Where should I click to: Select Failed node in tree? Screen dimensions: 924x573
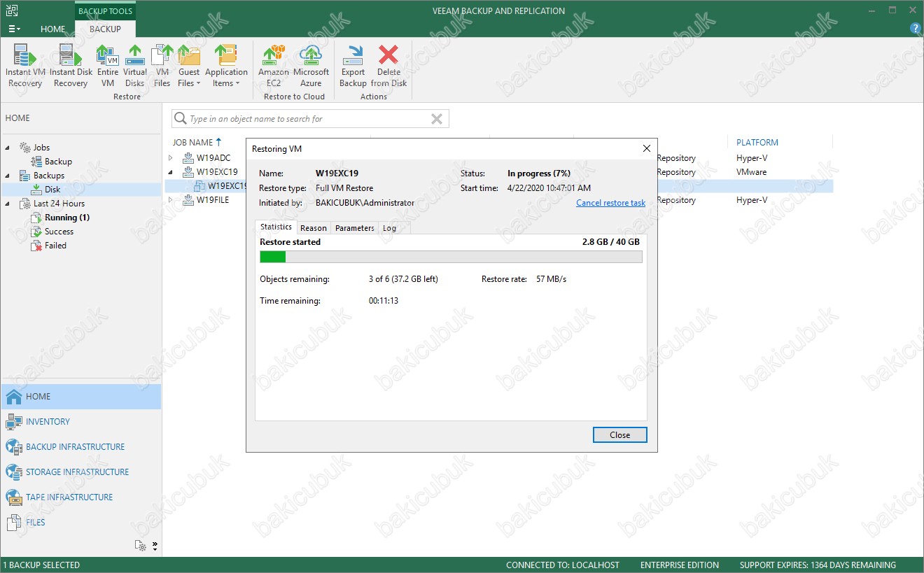[x=55, y=246]
